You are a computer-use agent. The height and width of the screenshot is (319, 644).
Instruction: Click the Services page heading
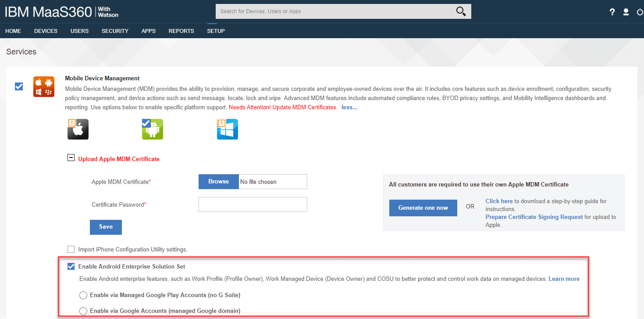[x=21, y=52]
